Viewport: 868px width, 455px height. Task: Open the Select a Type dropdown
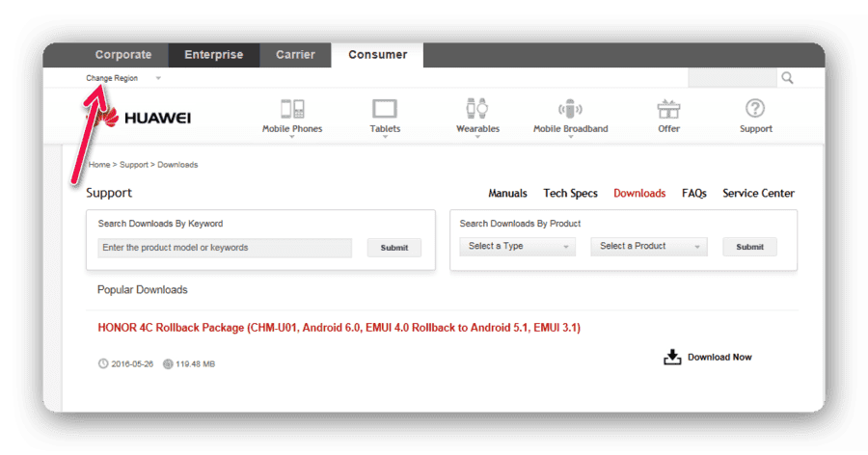518,247
